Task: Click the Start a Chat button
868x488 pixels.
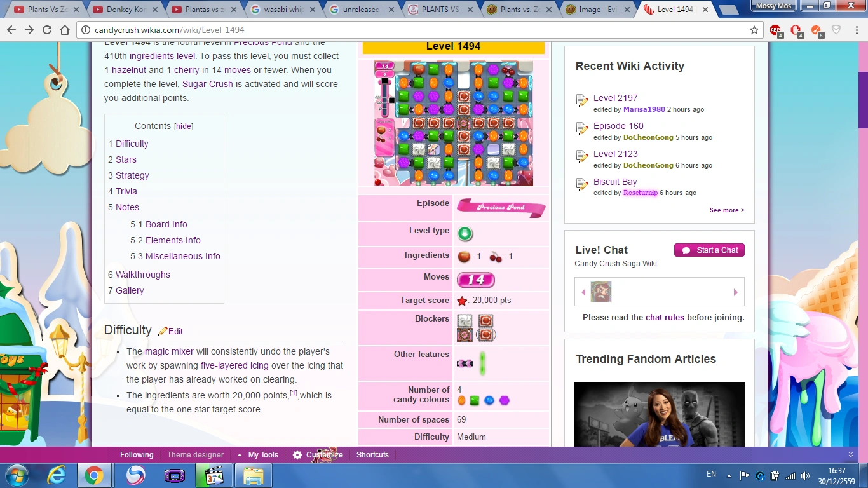Action: [x=709, y=250]
